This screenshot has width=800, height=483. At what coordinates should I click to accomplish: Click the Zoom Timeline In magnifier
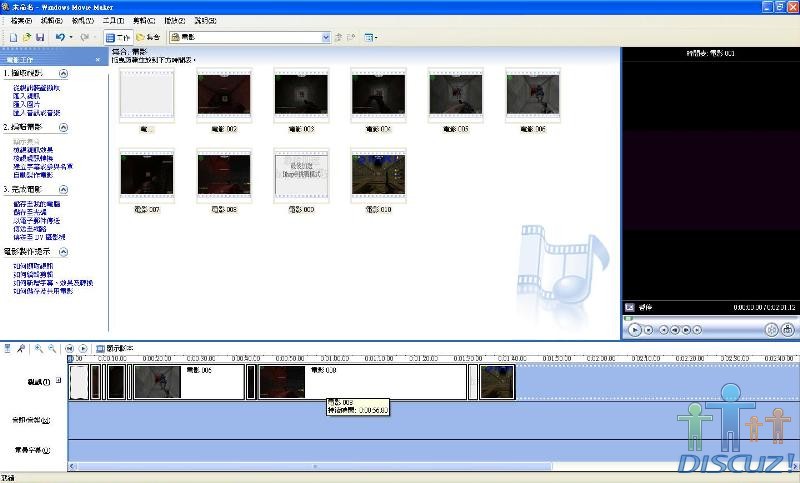[x=38, y=348]
